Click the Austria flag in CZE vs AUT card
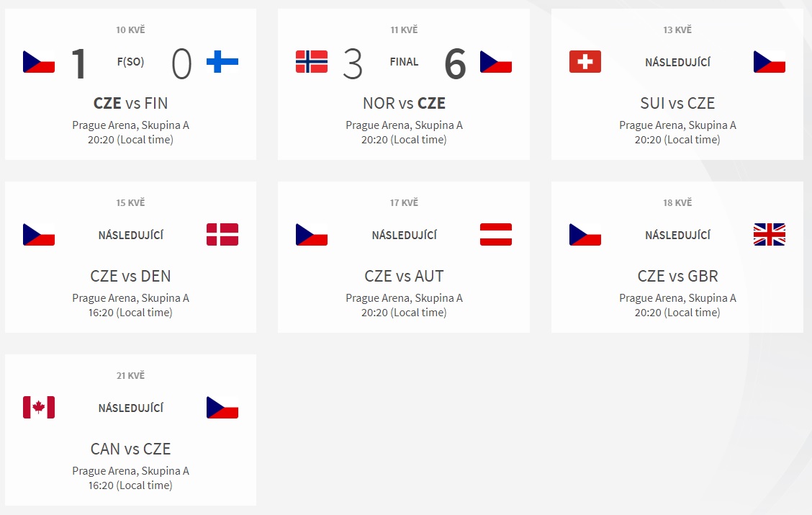 (495, 235)
